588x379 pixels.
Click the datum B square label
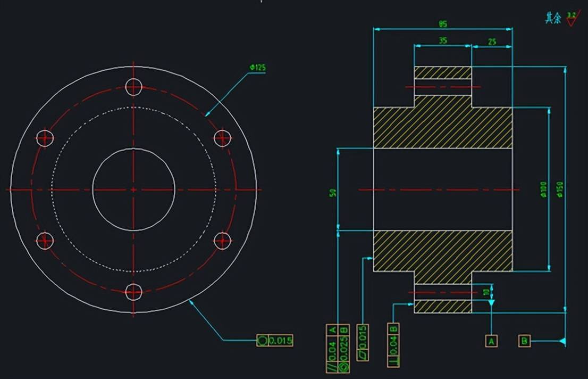(x=524, y=341)
